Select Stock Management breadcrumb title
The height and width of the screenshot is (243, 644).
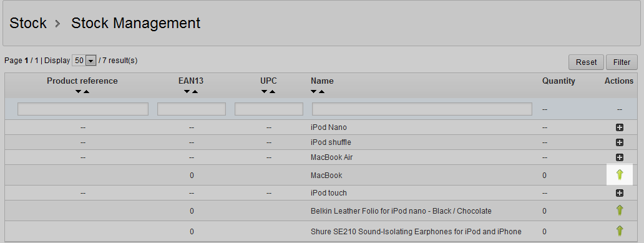(x=135, y=23)
